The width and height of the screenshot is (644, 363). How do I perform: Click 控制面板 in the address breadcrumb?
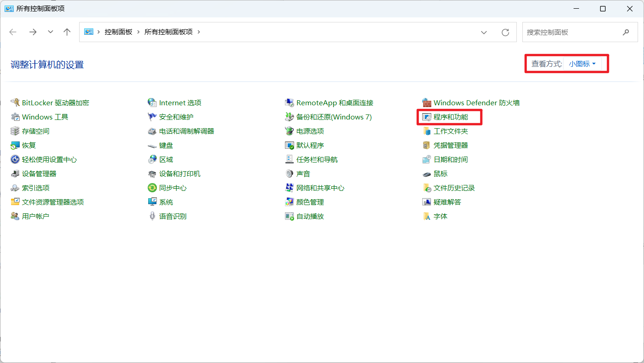[118, 32]
